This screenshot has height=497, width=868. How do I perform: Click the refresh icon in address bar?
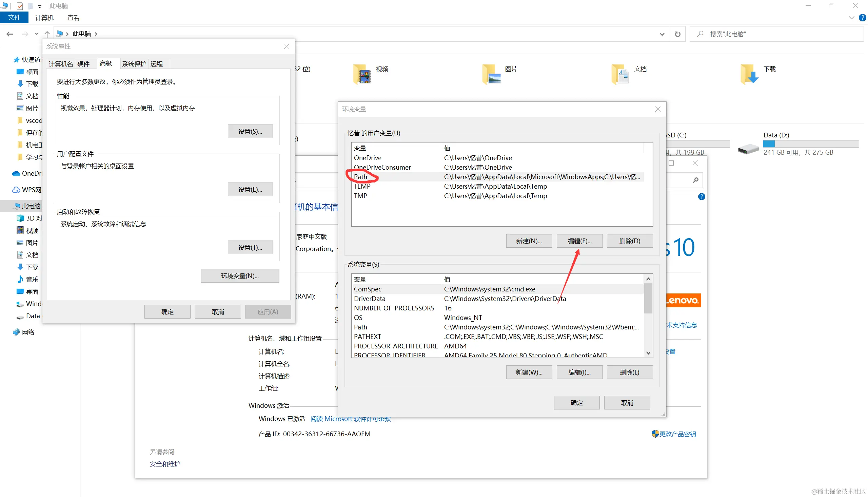point(677,34)
